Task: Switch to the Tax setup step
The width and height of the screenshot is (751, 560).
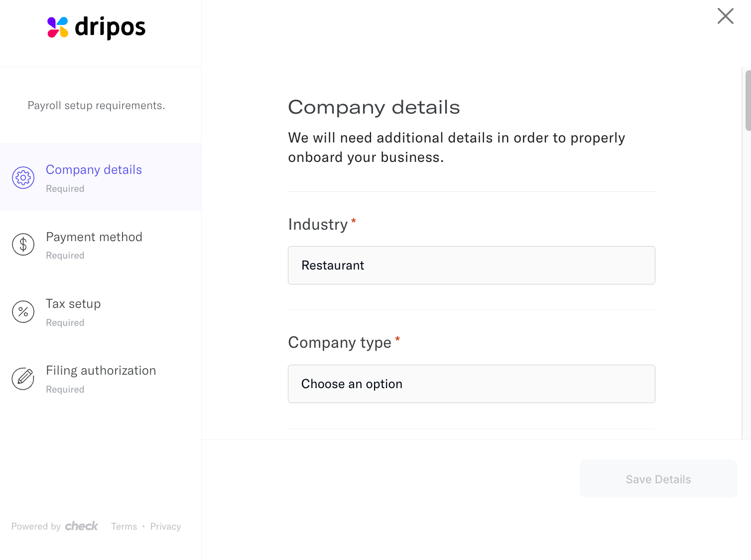Action: (x=73, y=304)
